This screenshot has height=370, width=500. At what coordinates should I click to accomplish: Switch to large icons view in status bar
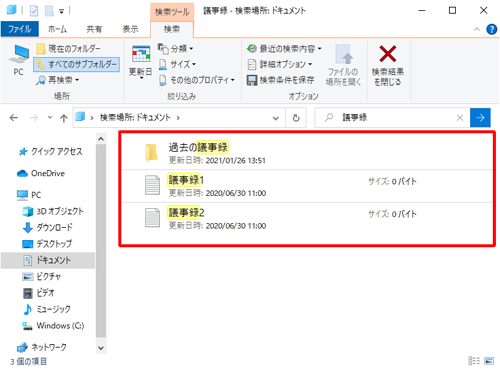point(489,361)
